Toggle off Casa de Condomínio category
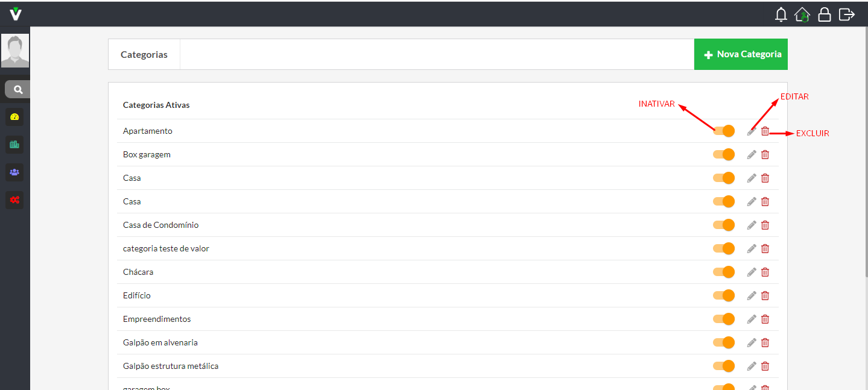Image resolution: width=868 pixels, height=390 pixels. coord(724,225)
